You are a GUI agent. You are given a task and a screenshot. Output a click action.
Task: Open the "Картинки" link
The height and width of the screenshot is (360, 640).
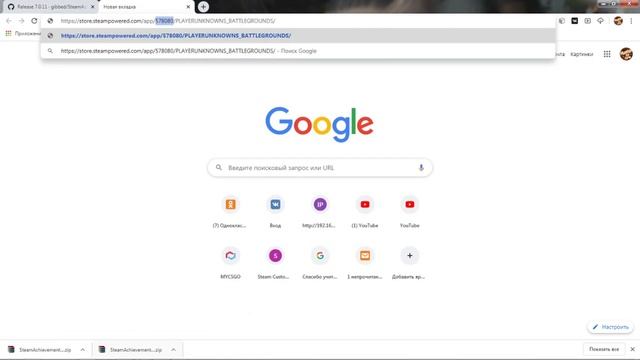pyautogui.click(x=581, y=54)
